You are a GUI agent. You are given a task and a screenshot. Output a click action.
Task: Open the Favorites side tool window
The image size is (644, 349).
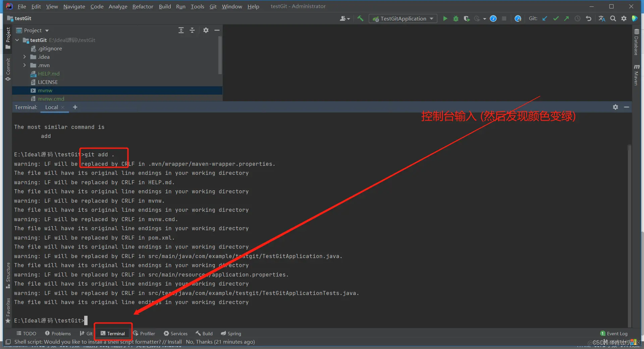[8, 310]
